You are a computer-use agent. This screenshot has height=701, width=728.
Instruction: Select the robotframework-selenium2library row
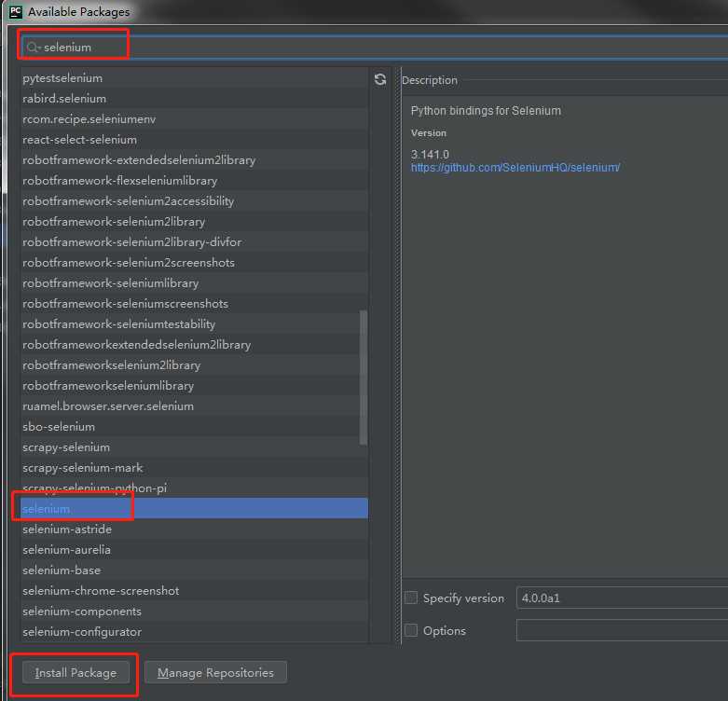(195, 222)
